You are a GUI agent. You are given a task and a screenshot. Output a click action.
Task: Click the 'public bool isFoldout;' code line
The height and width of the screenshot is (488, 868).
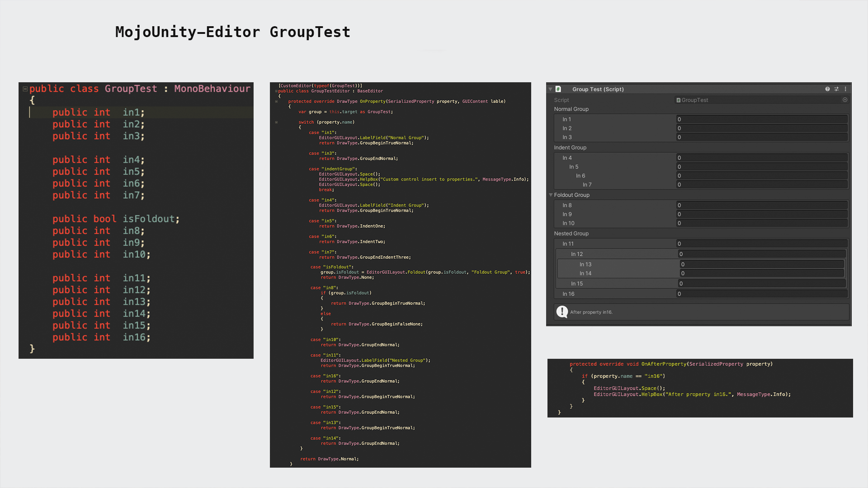pyautogui.click(x=116, y=219)
